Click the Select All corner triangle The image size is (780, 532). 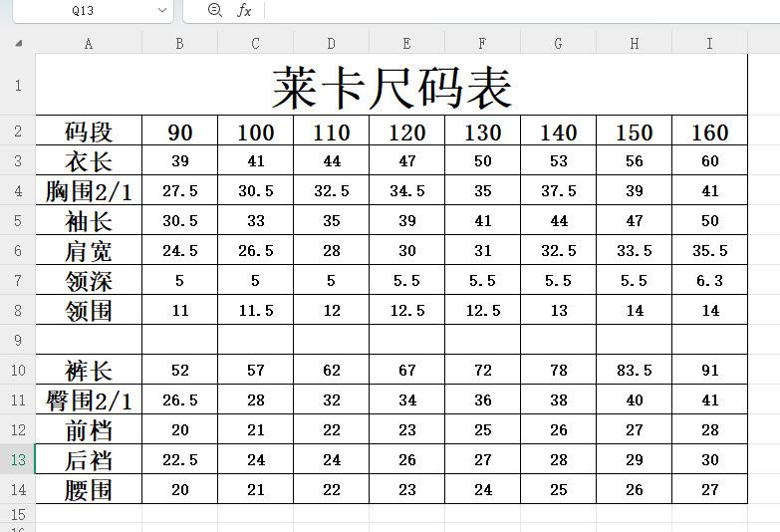18,43
